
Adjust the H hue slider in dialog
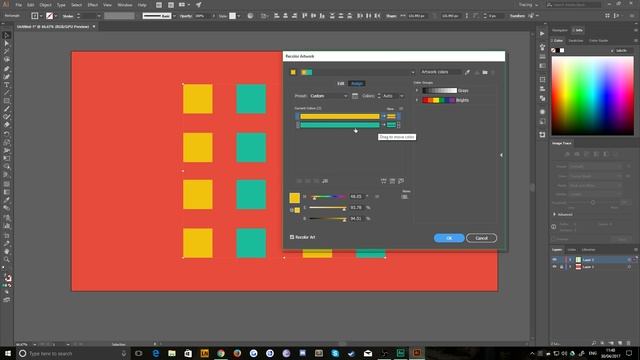coord(328,197)
